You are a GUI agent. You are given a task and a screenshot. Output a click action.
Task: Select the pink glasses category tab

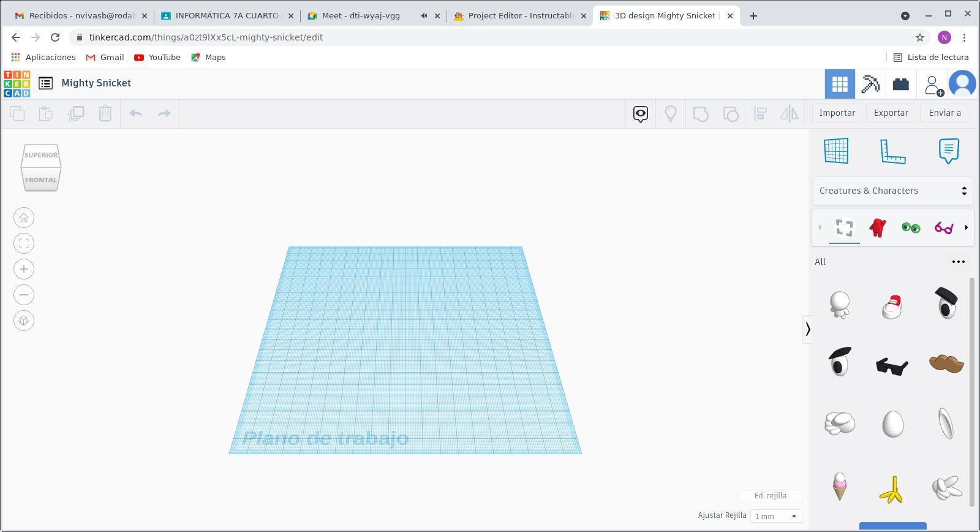[x=944, y=228]
